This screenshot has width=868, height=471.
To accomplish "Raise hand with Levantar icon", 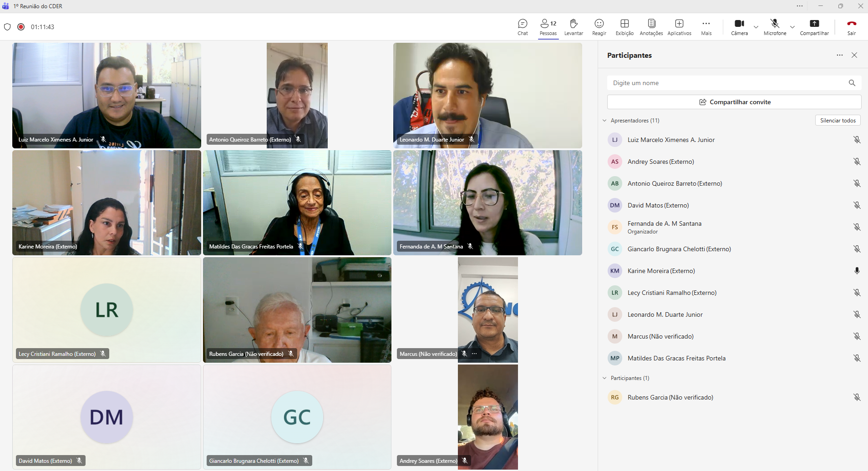I will 574,26.
